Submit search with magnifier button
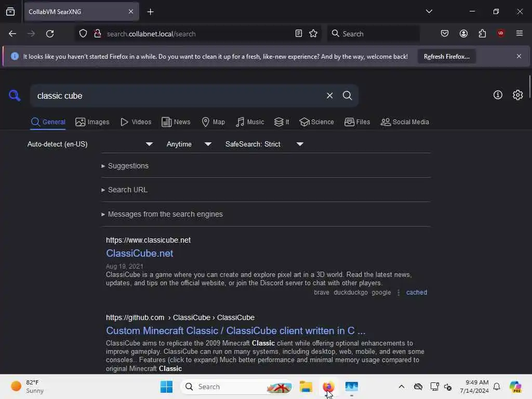The image size is (532, 399). point(347,96)
